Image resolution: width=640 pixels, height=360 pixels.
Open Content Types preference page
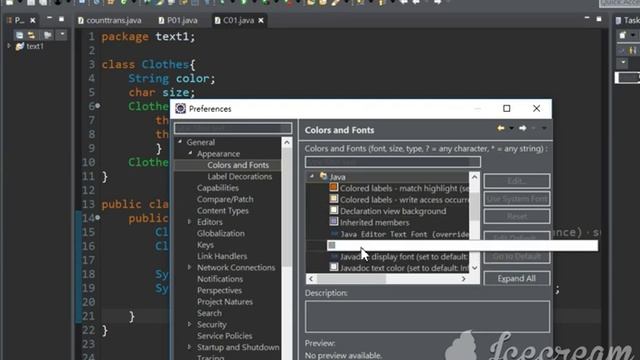point(222,211)
